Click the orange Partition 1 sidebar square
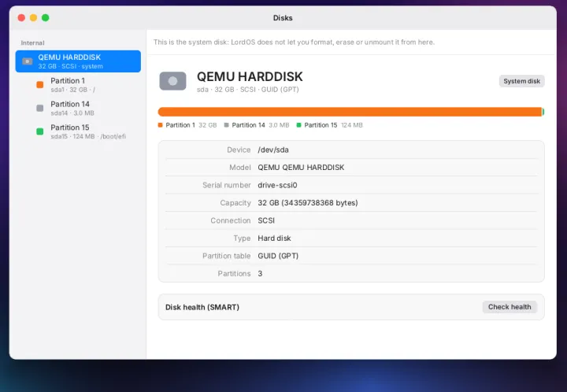This screenshot has height=392, width=567. [x=40, y=85]
